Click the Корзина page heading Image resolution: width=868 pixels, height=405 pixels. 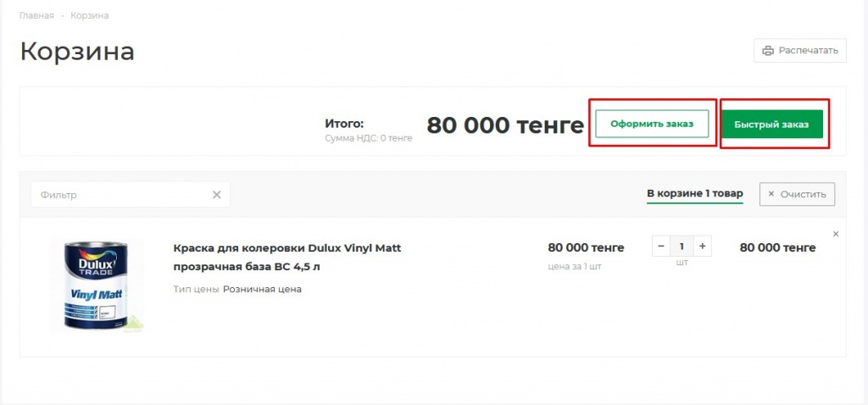click(77, 51)
